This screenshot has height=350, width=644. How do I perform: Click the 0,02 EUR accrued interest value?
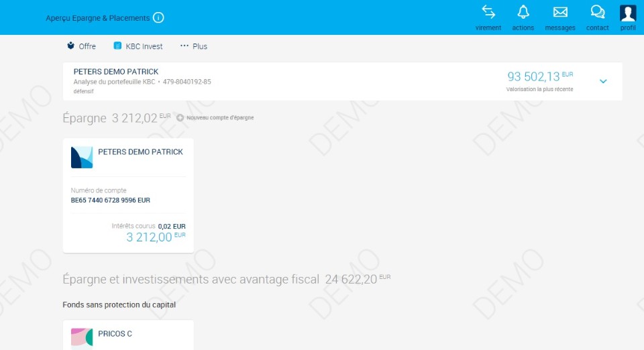point(172,226)
